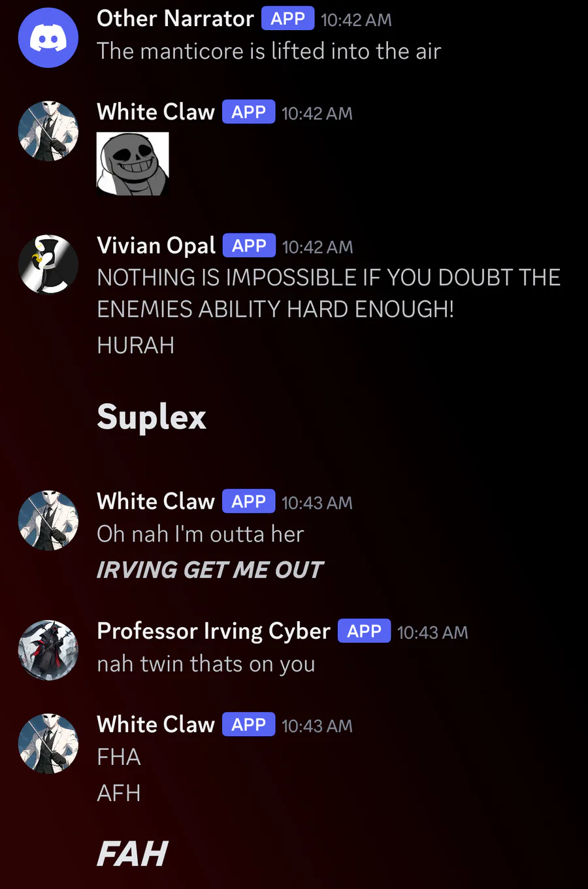
Task: Open the skull face image attachment
Action: pos(133,164)
